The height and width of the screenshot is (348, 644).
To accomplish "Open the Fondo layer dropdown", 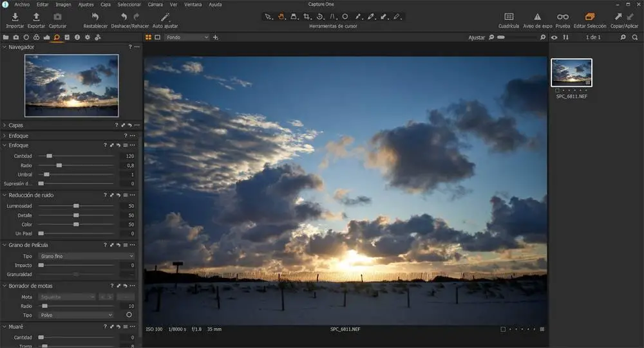I will tap(187, 37).
